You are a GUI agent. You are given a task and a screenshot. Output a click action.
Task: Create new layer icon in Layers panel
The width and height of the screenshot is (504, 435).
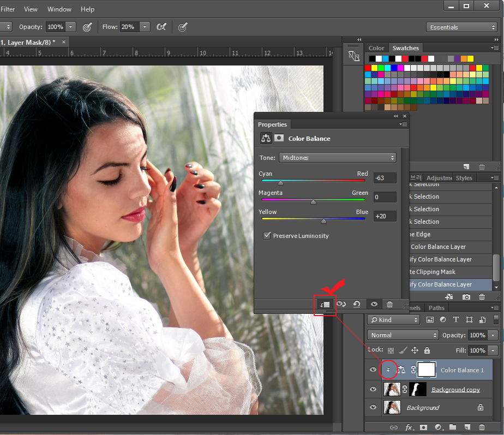tap(467, 427)
